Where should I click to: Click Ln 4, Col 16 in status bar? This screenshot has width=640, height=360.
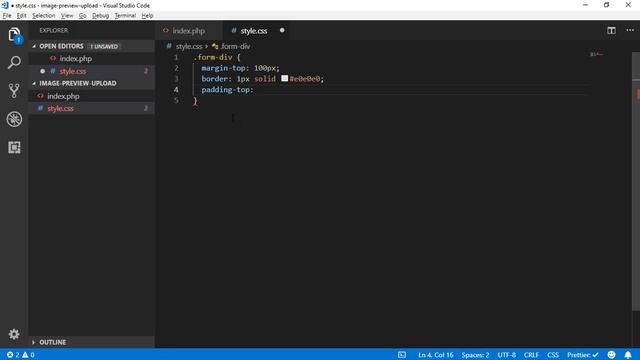tap(436, 355)
